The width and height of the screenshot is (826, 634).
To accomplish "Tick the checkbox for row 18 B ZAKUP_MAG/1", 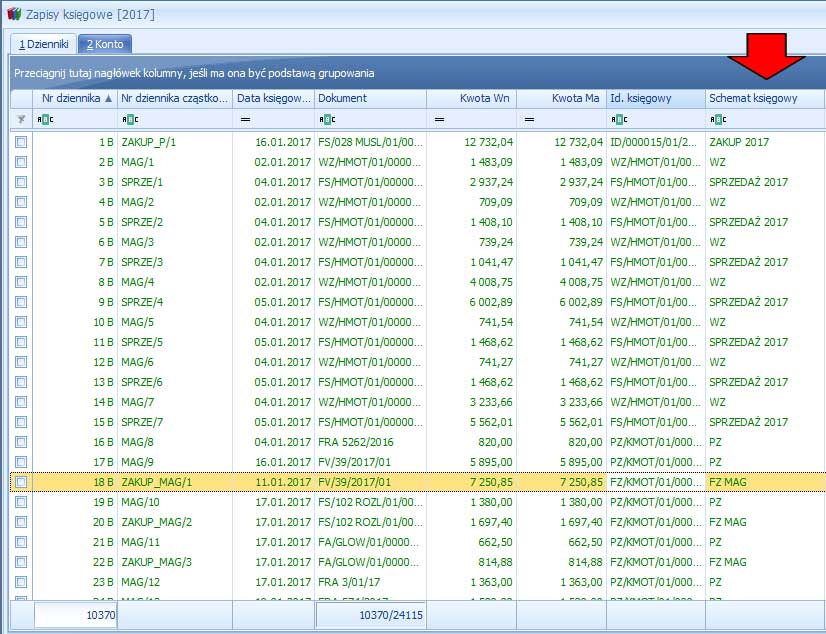I will point(21,482).
